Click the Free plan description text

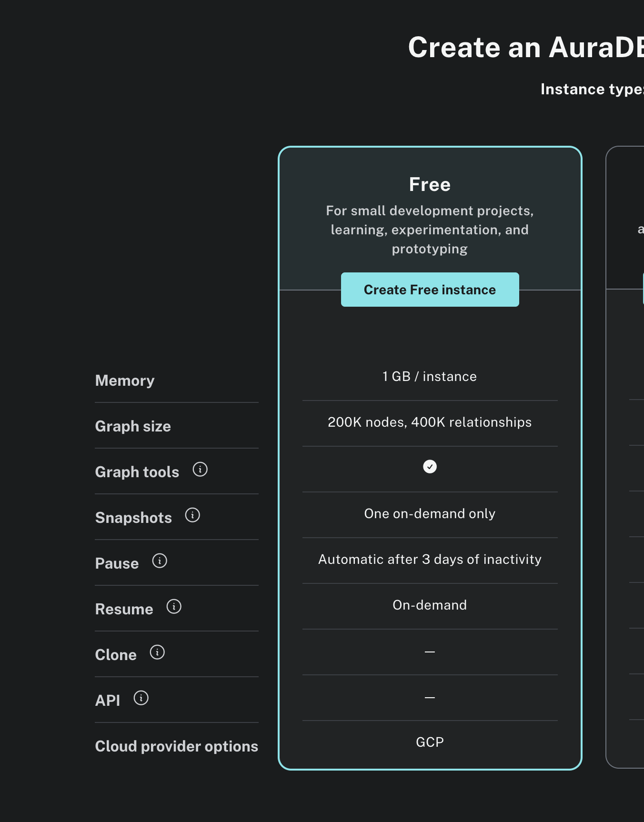[430, 230]
